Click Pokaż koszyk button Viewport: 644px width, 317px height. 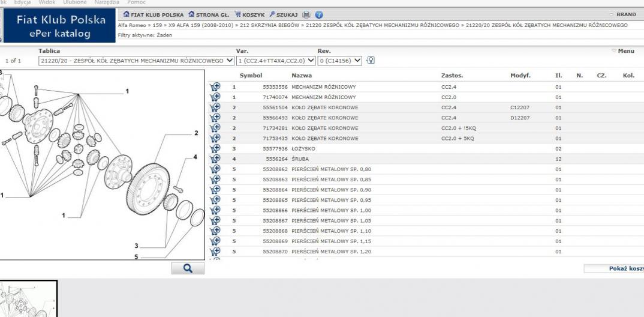tap(614, 268)
